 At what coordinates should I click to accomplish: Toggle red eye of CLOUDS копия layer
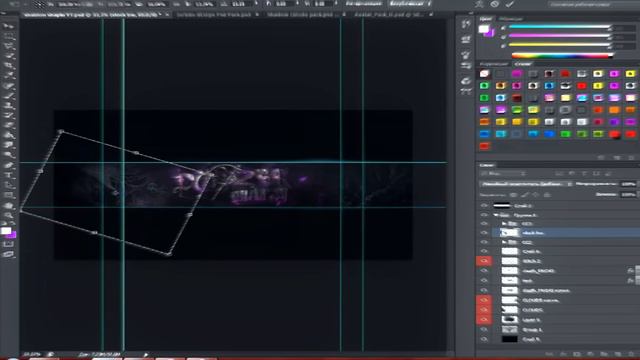(484, 300)
